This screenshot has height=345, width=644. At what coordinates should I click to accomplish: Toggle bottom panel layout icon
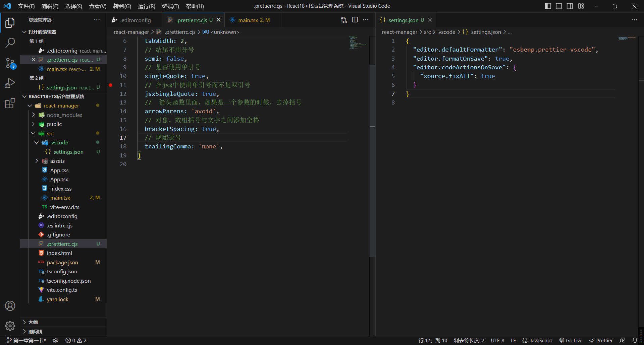tap(559, 6)
